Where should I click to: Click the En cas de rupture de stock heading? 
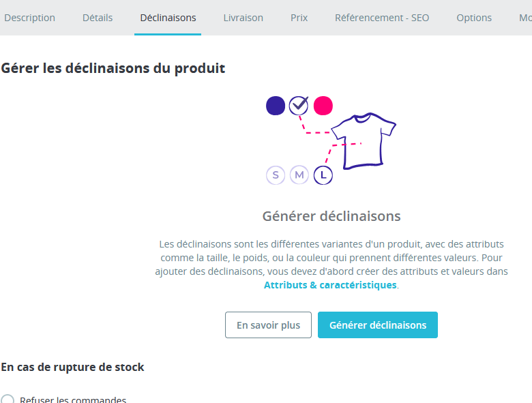pyautogui.click(x=73, y=367)
